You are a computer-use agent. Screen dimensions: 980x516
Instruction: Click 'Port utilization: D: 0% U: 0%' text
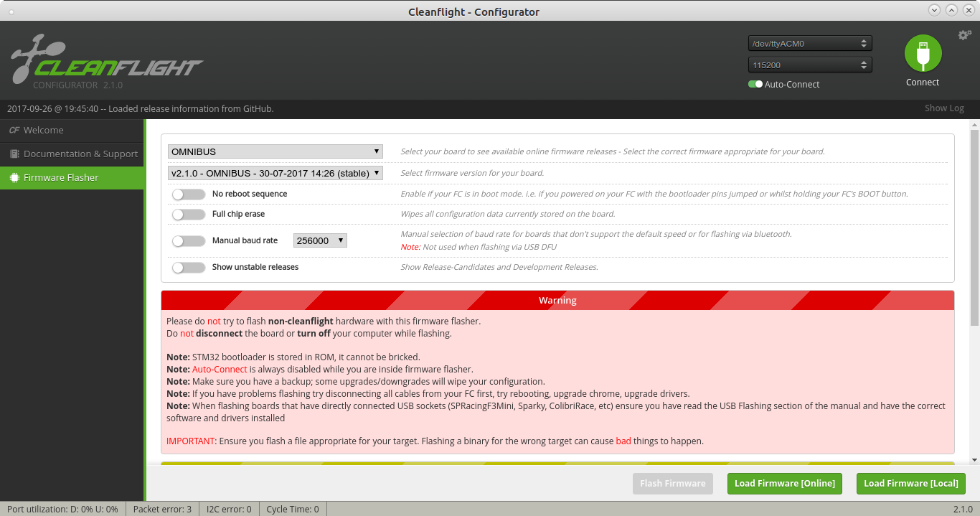click(x=62, y=509)
